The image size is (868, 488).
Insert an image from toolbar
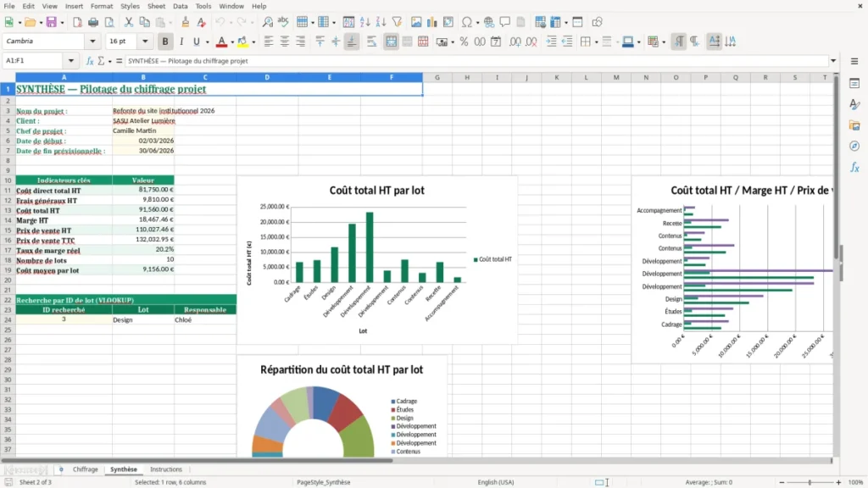(x=416, y=22)
